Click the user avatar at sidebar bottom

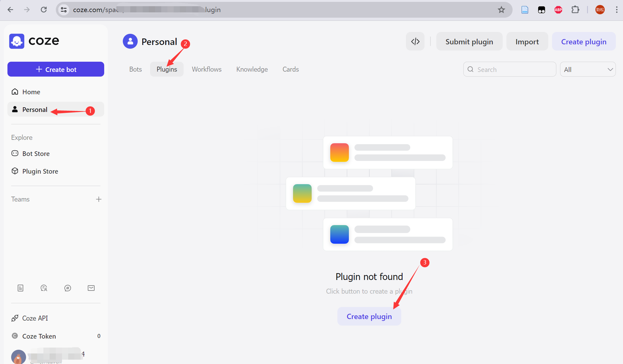pos(19,357)
